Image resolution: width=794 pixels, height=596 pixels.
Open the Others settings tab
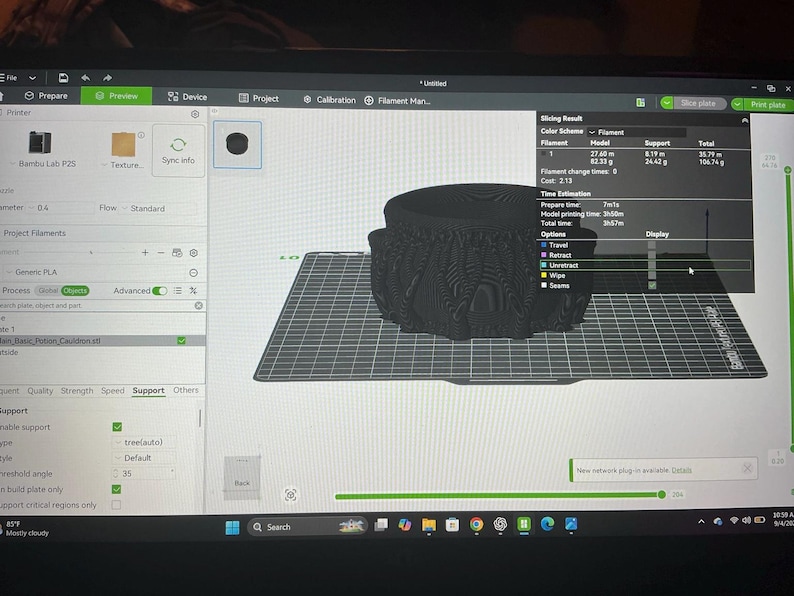pos(186,390)
